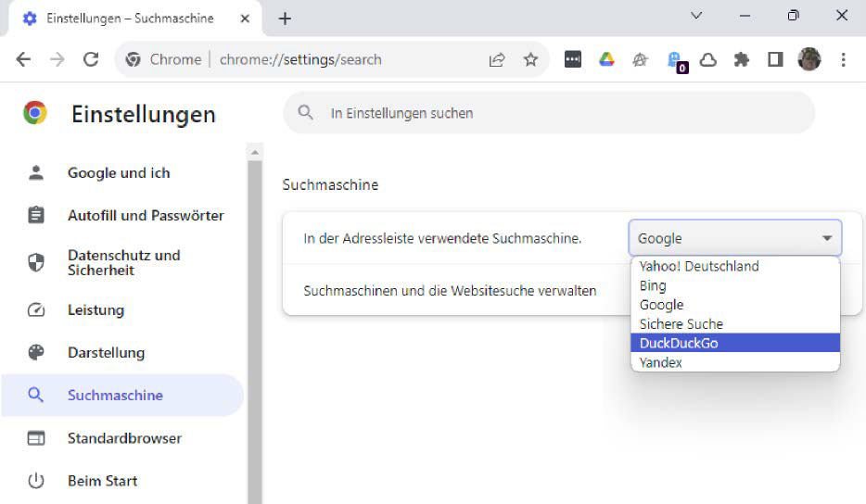Click the cloud extension icon
The width and height of the screenshot is (866, 504).
tap(708, 59)
